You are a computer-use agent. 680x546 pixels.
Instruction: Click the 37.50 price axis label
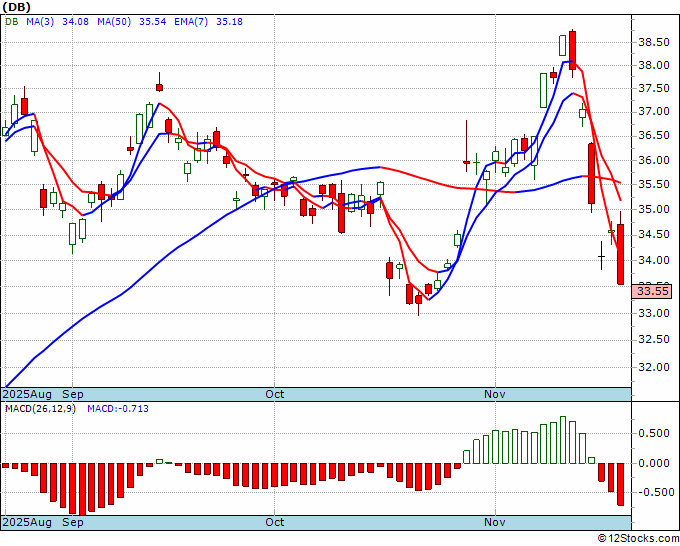[654, 88]
